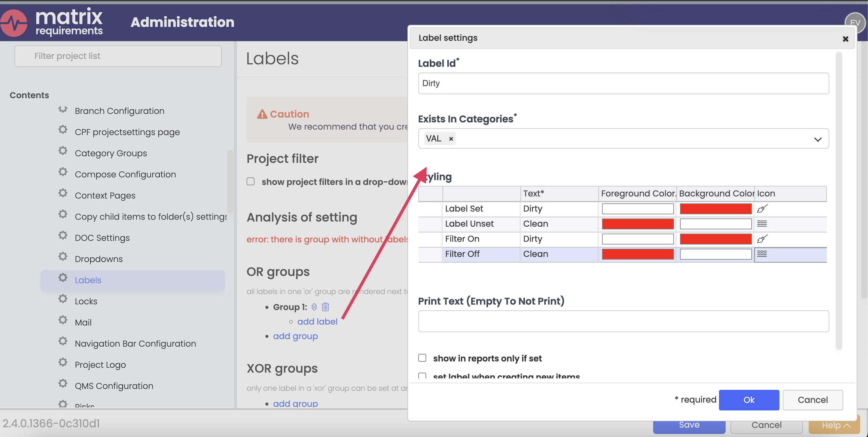Open Project Logo settings page

pos(100,364)
